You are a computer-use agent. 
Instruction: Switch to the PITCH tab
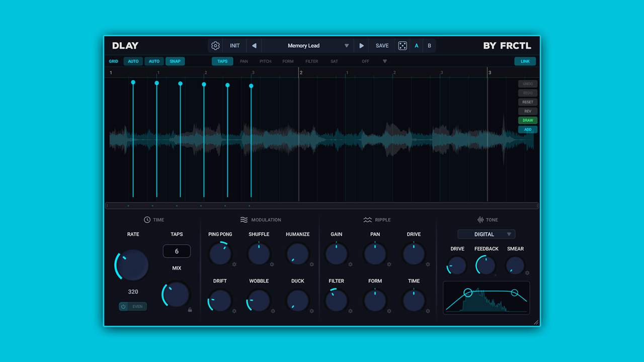point(266,61)
